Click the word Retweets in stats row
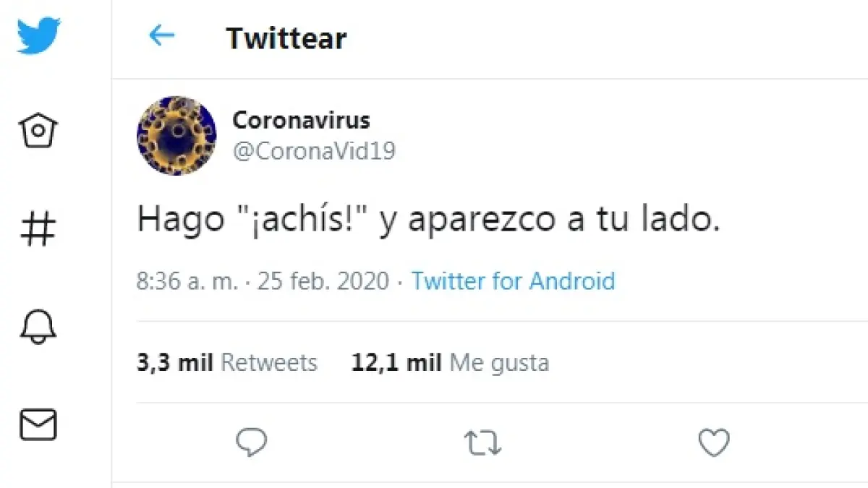 (x=268, y=362)
